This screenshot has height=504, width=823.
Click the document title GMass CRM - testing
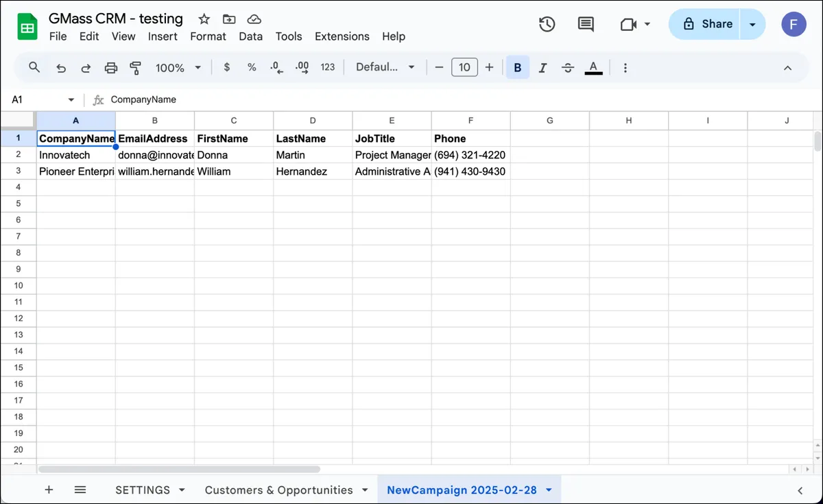point(116,19)
